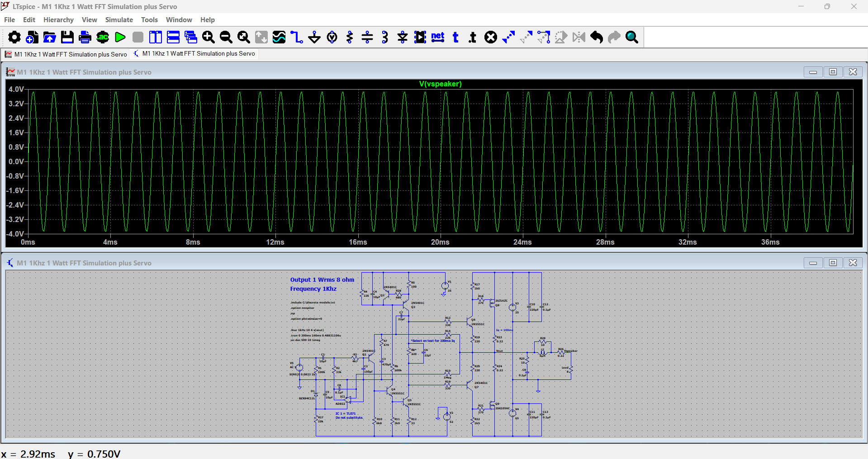
Task: Maximize the waveform plot sub-window
Action: click(833, 72)
